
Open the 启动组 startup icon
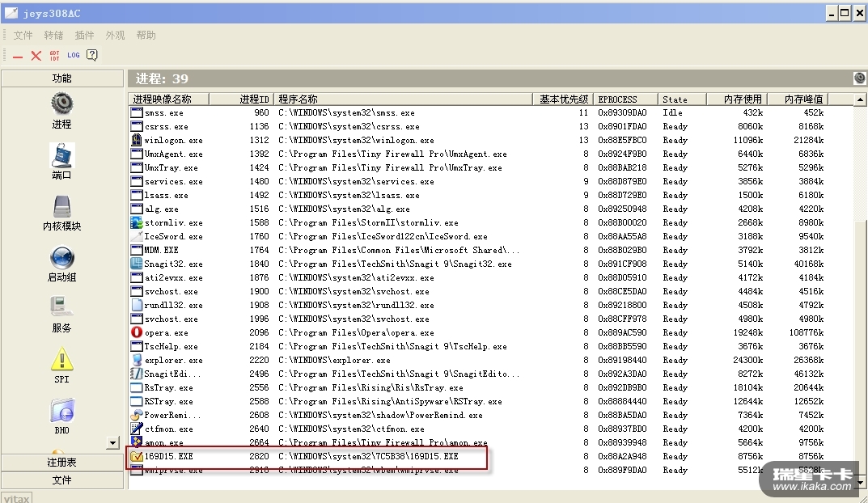click(62, 257)
